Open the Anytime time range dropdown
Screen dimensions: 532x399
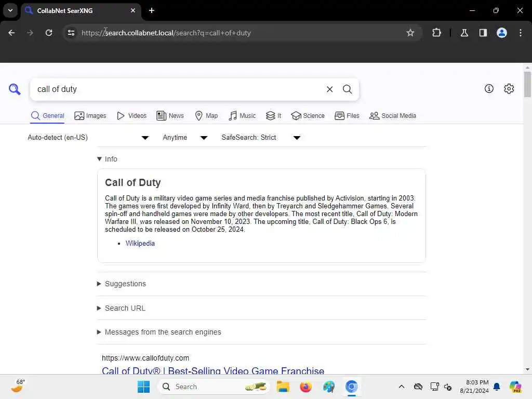coord(185,137)
